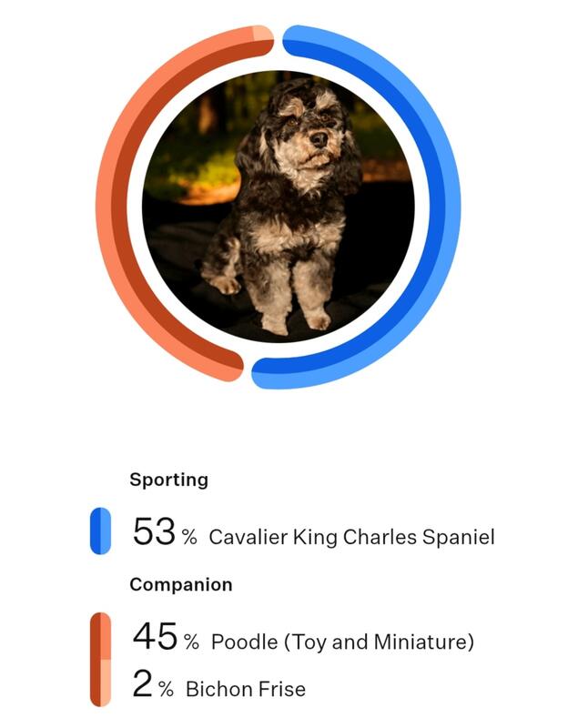The width and height of the screenshot is (588, 728).
Task: Click the dark blue inner band of the ring
Action: 435,207
